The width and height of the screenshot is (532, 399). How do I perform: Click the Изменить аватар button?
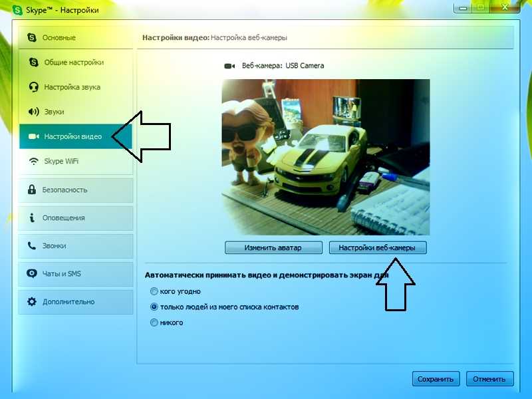click(273, 247)
